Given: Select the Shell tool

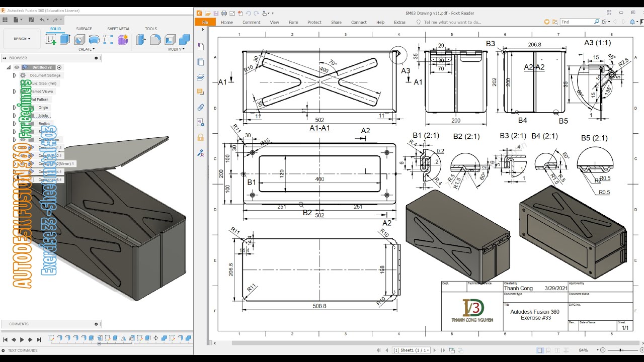Looking at the screenshot, I should click(170, 40).
